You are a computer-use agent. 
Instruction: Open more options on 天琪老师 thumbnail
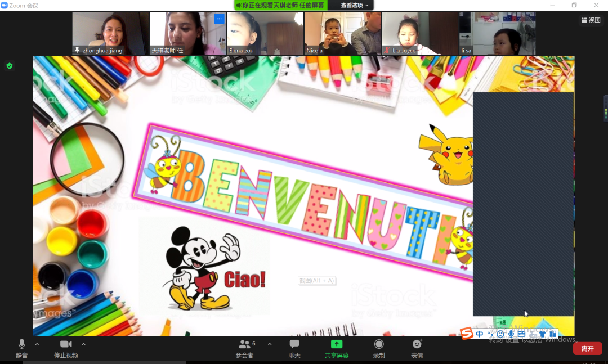219,19
